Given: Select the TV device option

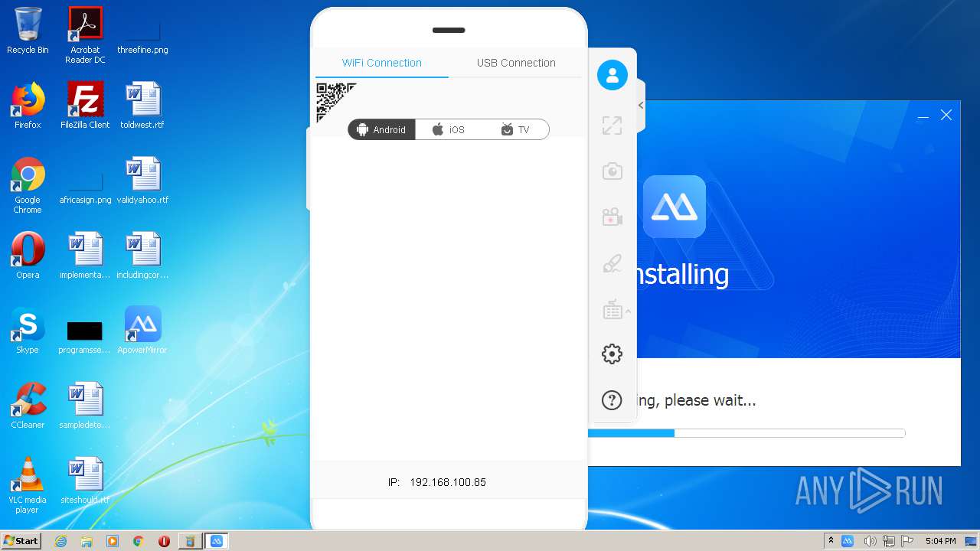Looking at the screenshot, I should pyautogui.click(x=515, y=129).
